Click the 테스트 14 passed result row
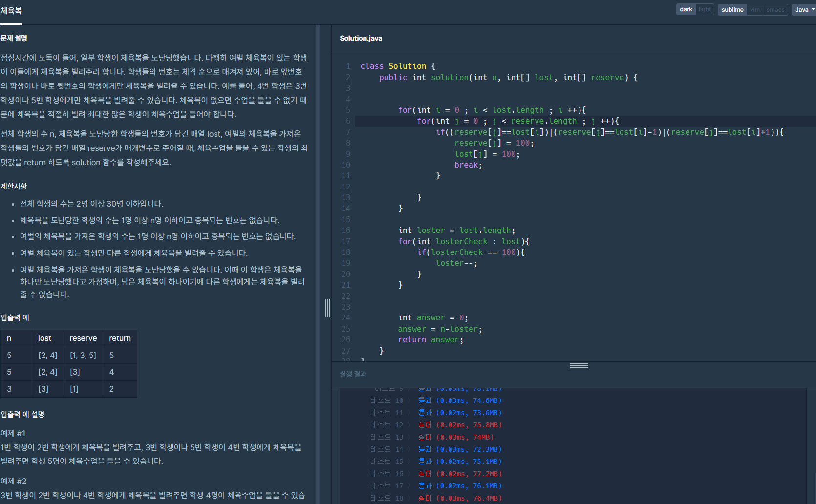 [436, 449]
